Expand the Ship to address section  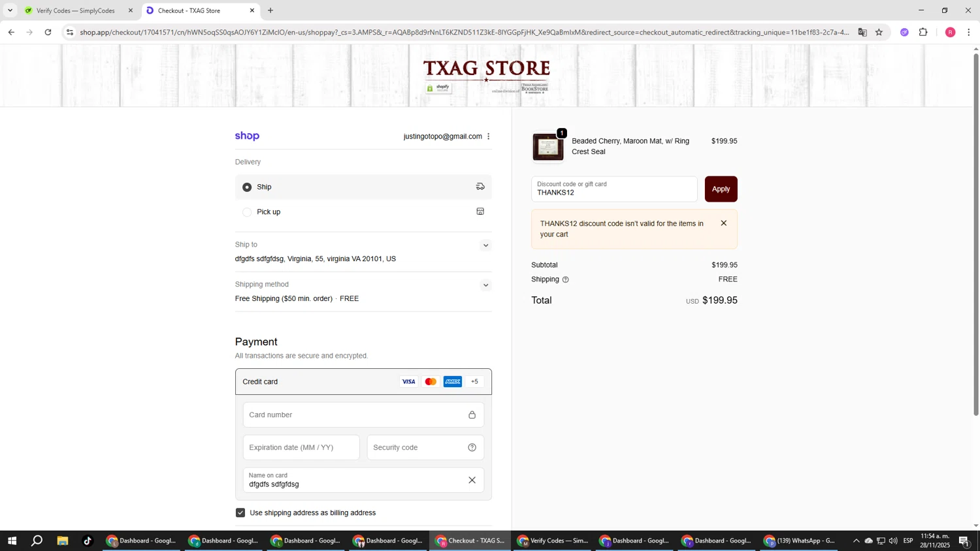(x=485, y=245)
